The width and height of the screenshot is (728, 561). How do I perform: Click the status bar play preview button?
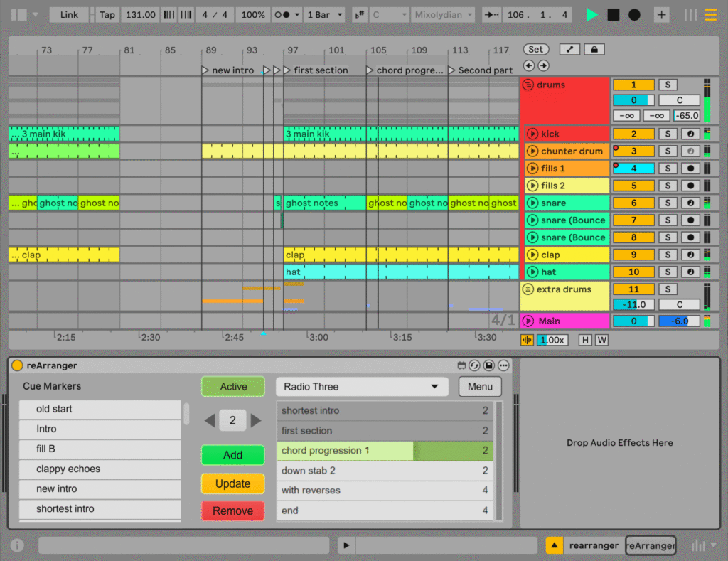coord(346,545)
